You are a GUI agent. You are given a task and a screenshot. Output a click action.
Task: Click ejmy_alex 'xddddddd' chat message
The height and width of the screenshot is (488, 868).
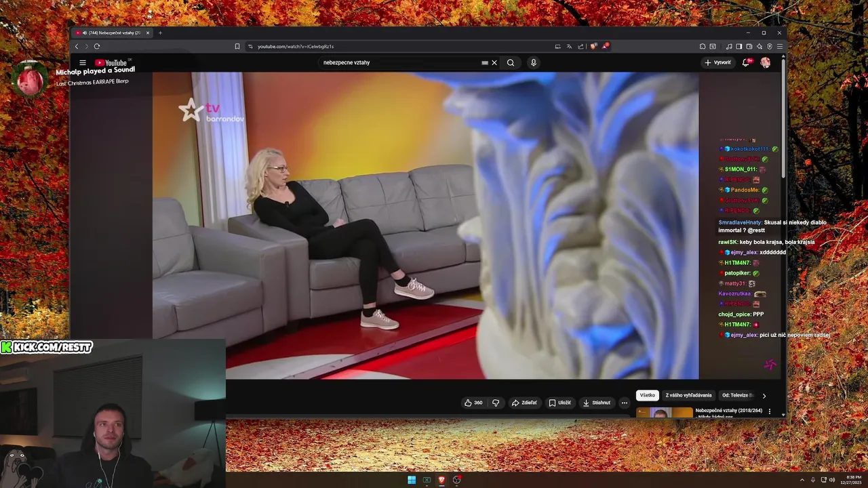click(x=752, y=252)
